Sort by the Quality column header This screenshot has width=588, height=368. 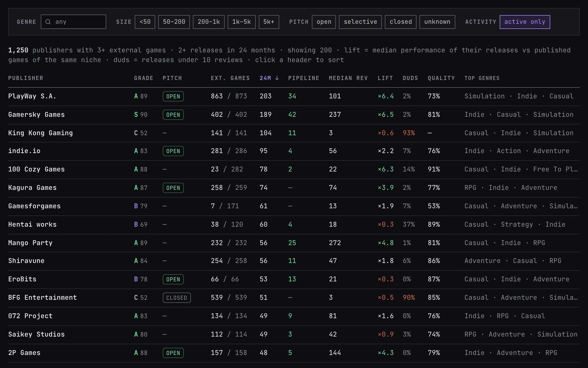point(441,78)
